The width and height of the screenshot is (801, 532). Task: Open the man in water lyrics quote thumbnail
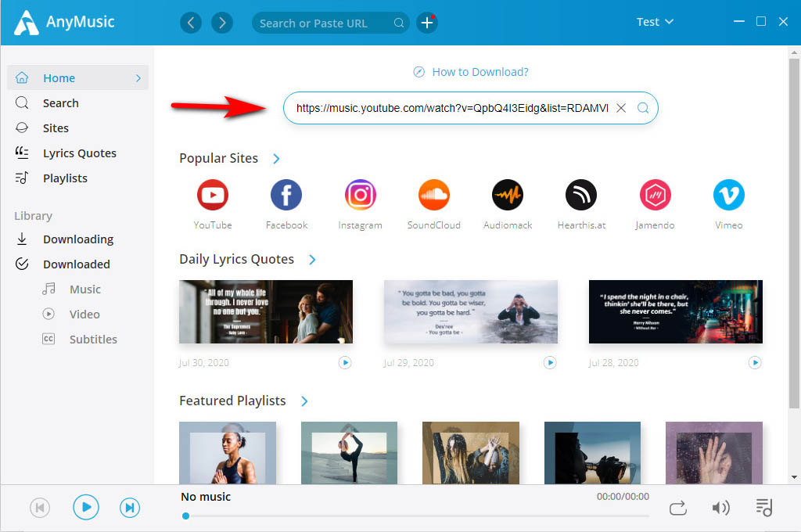[470, 311]
